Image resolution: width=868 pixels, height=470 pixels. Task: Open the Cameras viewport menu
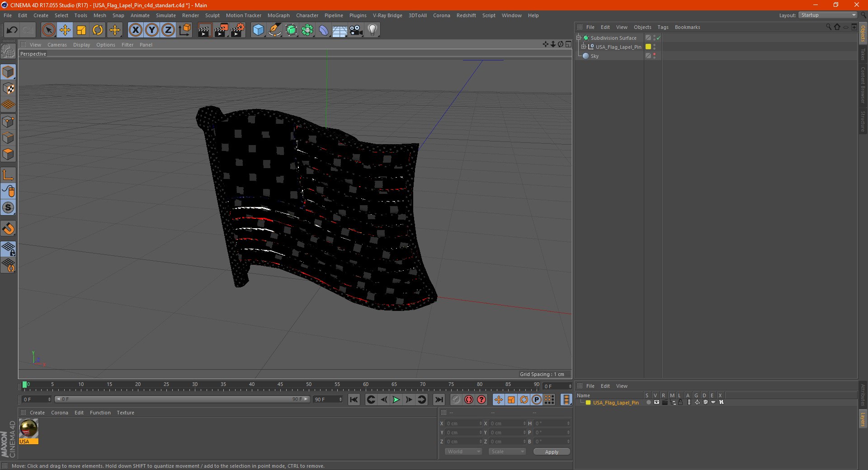(57, 45)
